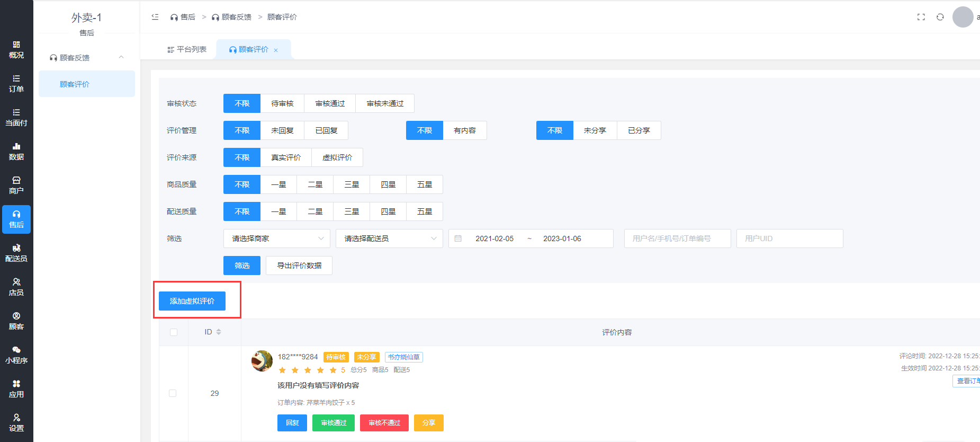Close the 顾客评价 tab
The height and width of the screenshot is (442, 980).
tap(276, 50)
